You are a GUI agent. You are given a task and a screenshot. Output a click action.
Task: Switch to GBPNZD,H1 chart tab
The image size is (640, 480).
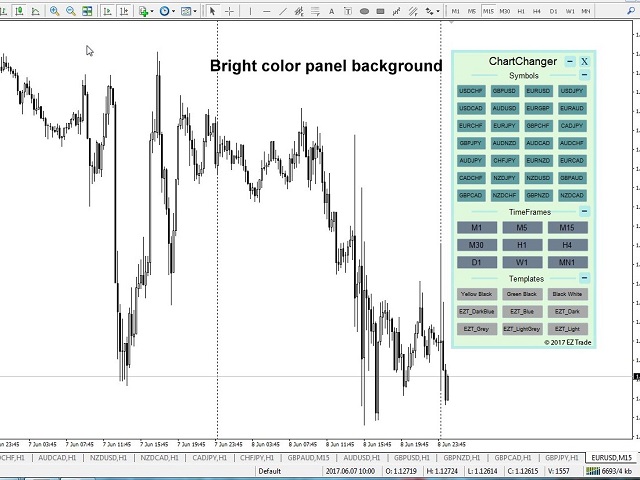(462, 458)
